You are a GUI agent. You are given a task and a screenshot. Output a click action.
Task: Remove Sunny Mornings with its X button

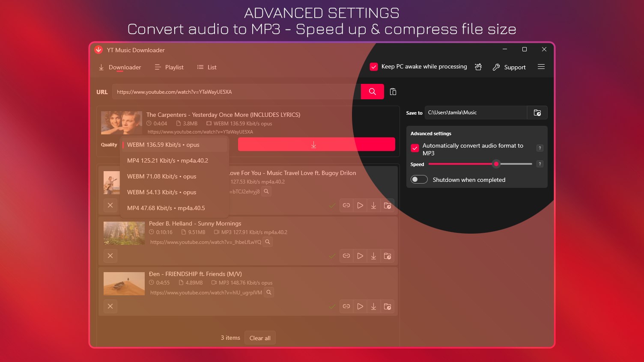(110, 255)
